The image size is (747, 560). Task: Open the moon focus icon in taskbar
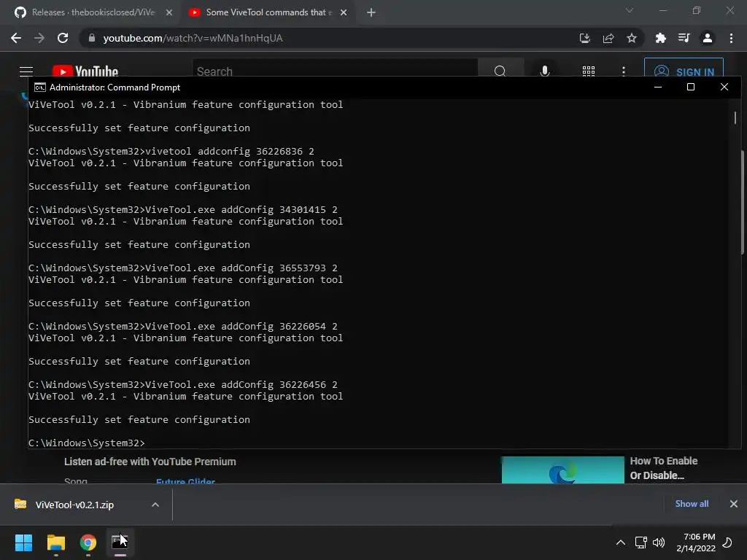coord(727,542)
